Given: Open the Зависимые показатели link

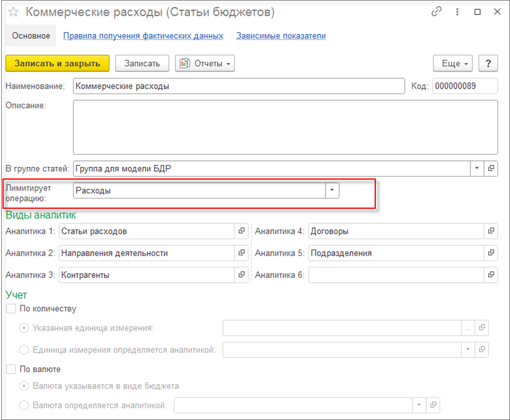Looking at the screenshot, I should click(x=281, y=36).
